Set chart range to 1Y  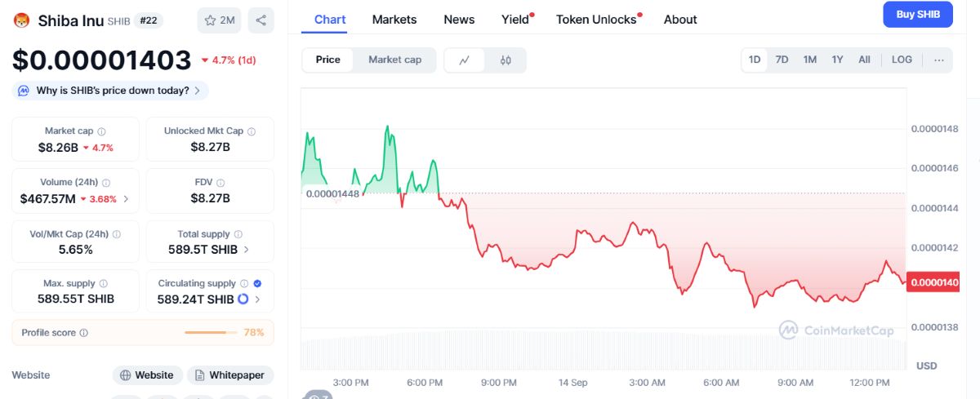click(x=837, y=60)
